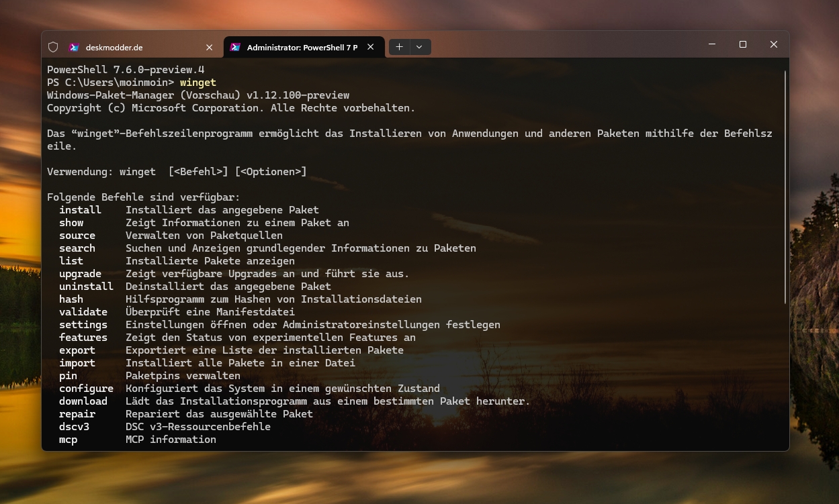Click the "search" command name

77,248
